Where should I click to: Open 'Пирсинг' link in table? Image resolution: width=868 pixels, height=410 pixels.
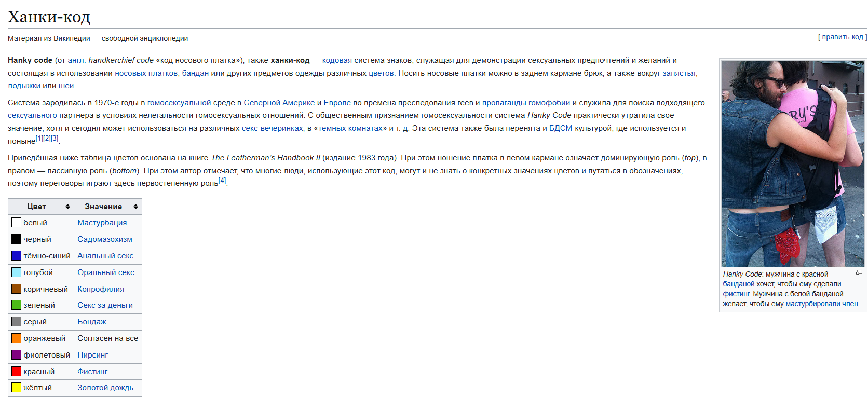click(x=93, y=355)
